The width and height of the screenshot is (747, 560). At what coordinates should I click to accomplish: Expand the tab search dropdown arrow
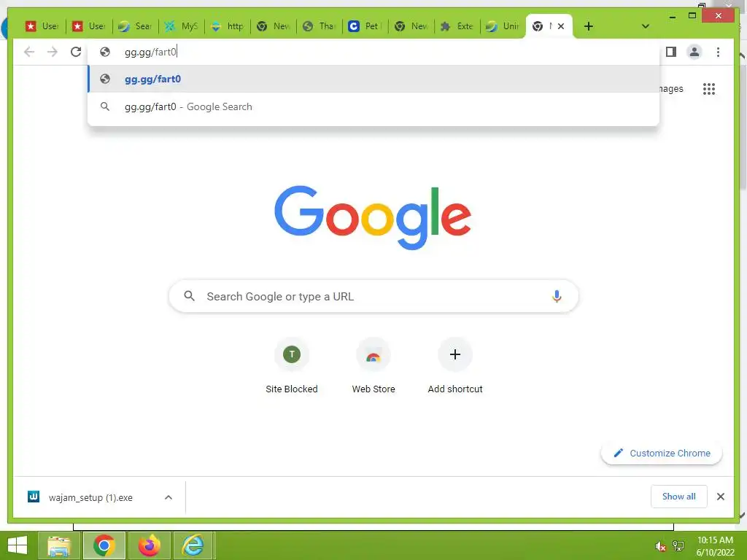pos(646,26)
